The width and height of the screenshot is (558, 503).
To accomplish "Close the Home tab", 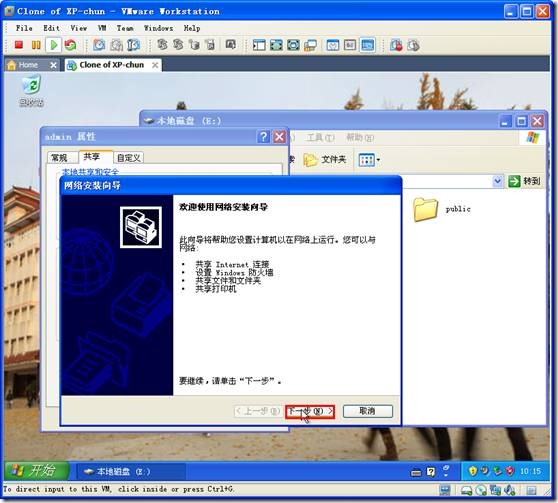I will (x=53, y=65).
